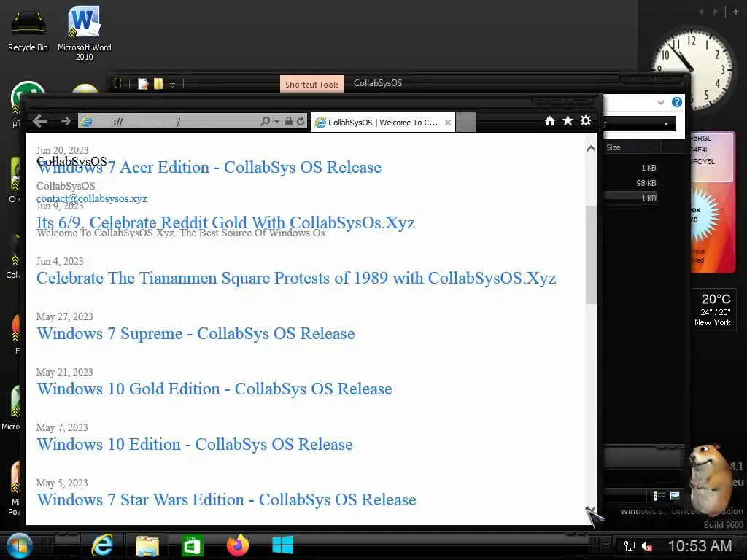
Task: Open the 6/9 Reddit Gold post link
Action: (226, 222)
